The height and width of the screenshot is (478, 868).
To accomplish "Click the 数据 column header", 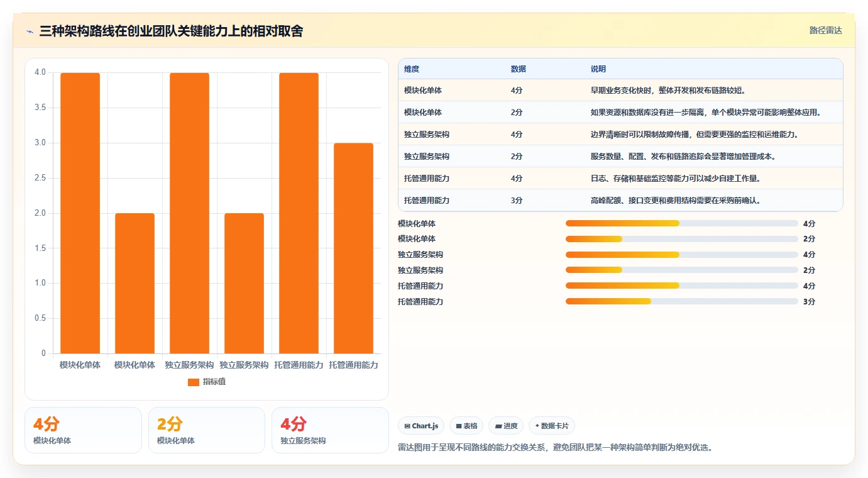I will pos(519,69).
